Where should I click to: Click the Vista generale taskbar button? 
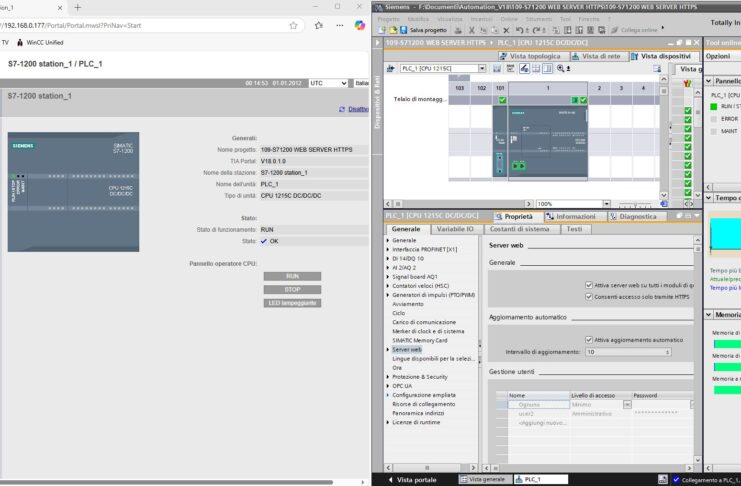coord(483,479)
